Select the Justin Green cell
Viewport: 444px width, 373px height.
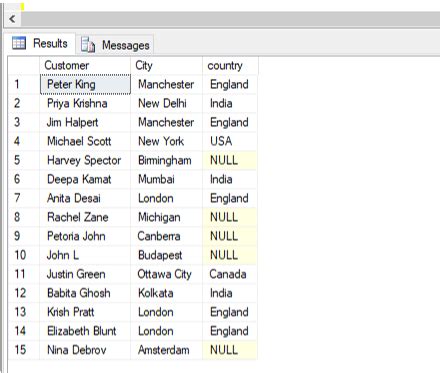(x=85, y=274)
